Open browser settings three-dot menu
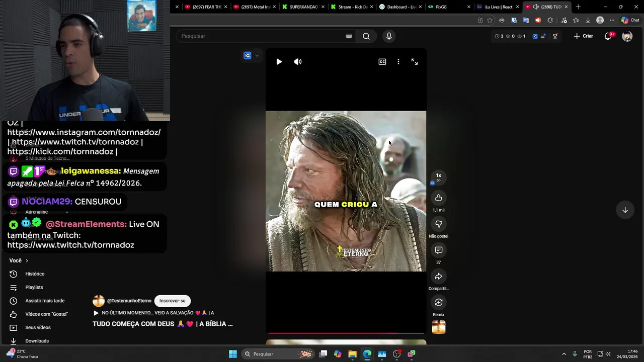Screen dimensions: 644x362 pyautogui.click(x=612, y=20)
